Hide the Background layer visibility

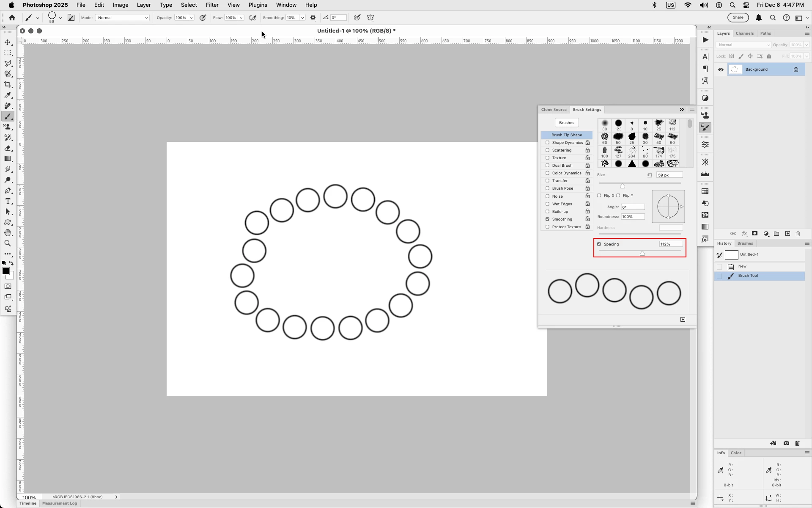721,69
